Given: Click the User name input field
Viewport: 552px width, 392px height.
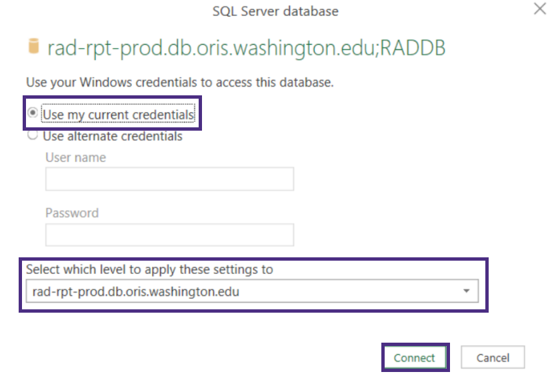Looking at the screenshot, I should (169, 179).
